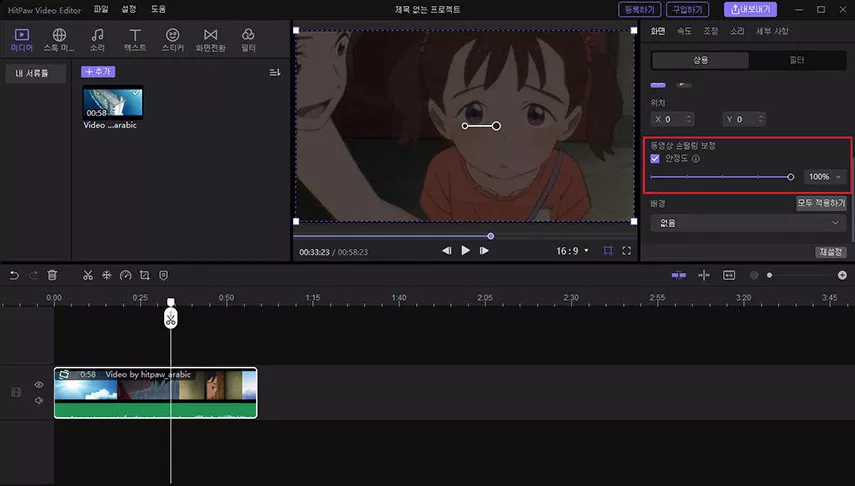Lock the video track with the film icon

pyautogui.click(x=16, y=392)
